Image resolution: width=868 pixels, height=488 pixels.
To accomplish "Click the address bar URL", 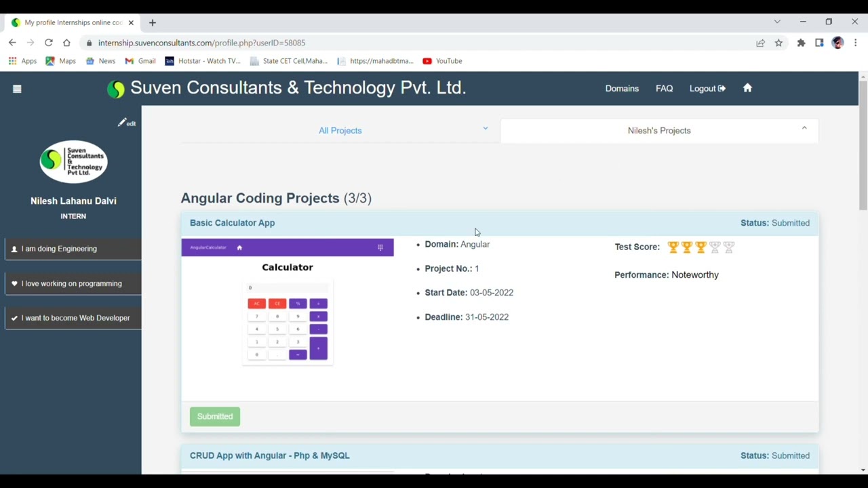I will coord(201,43).
